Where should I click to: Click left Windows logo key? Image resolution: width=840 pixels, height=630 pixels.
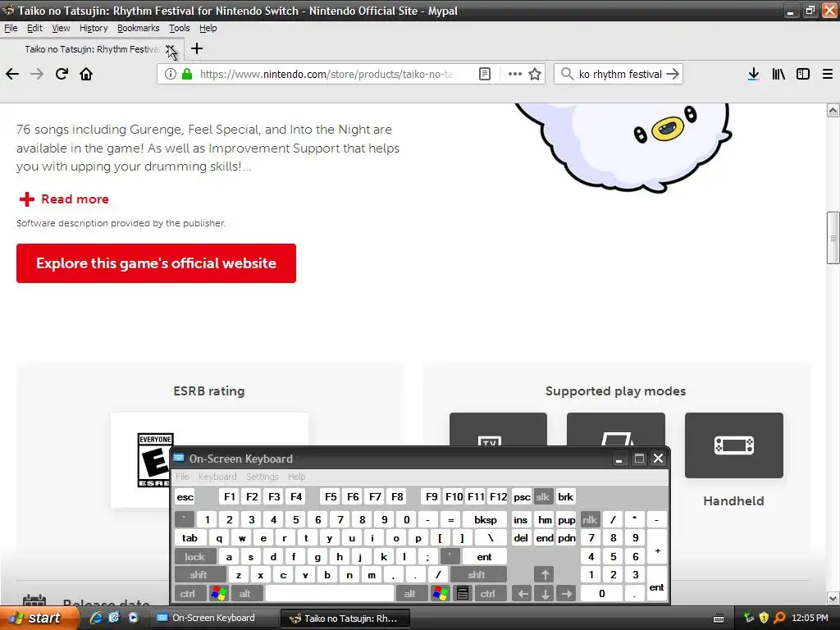point(218,594)
